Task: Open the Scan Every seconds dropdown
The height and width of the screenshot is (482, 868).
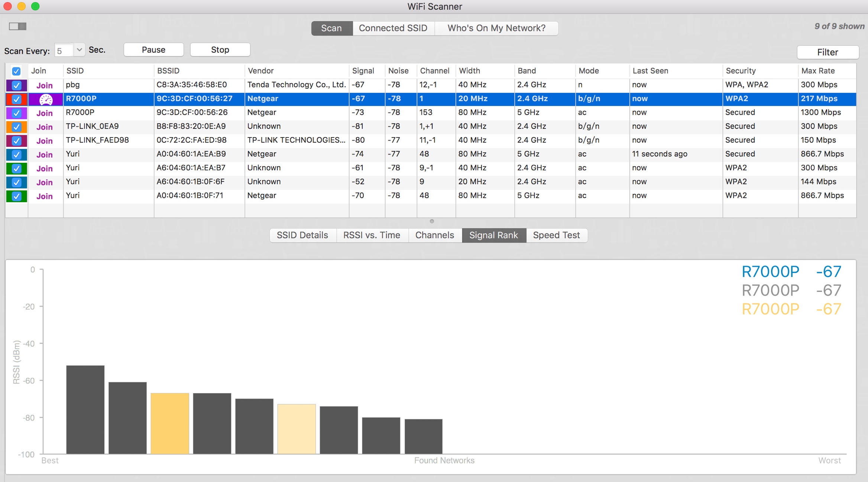Action: pyautogui.click(x=79, y=50)
